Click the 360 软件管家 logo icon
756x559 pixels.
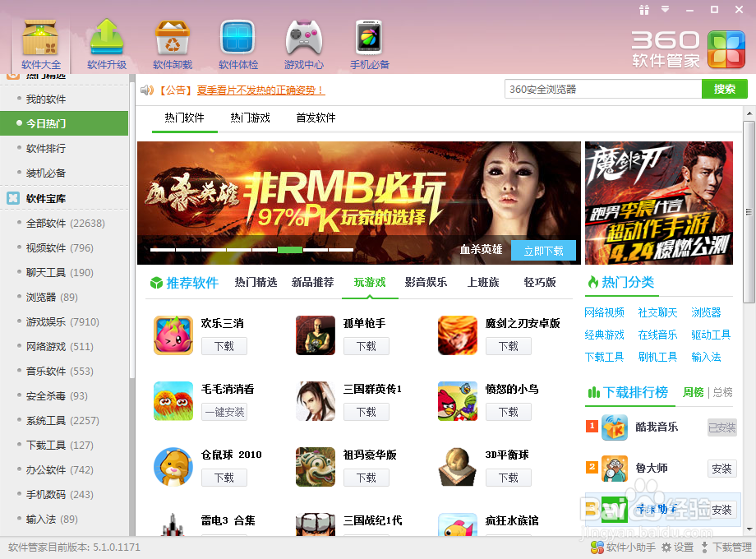(x=726, y=49)
